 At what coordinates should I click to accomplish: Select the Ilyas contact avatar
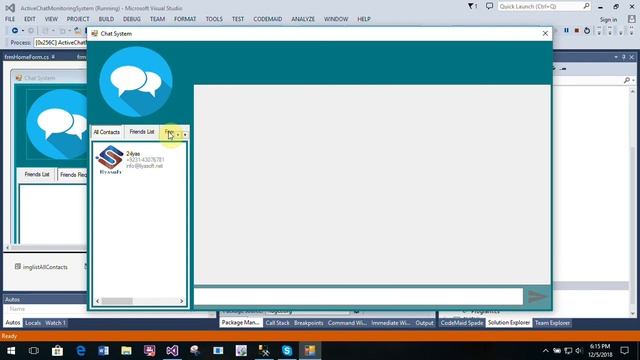(110, 159)
